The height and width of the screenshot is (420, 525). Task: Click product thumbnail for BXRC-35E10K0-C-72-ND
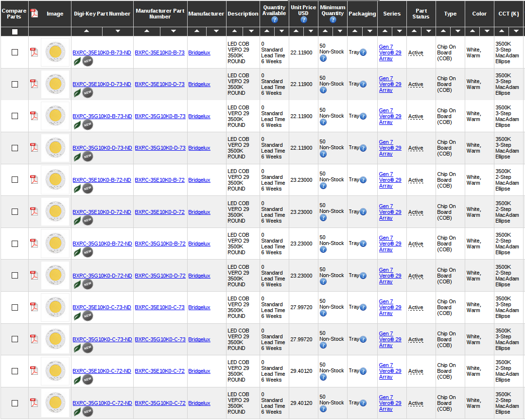(x=55, y=371)
